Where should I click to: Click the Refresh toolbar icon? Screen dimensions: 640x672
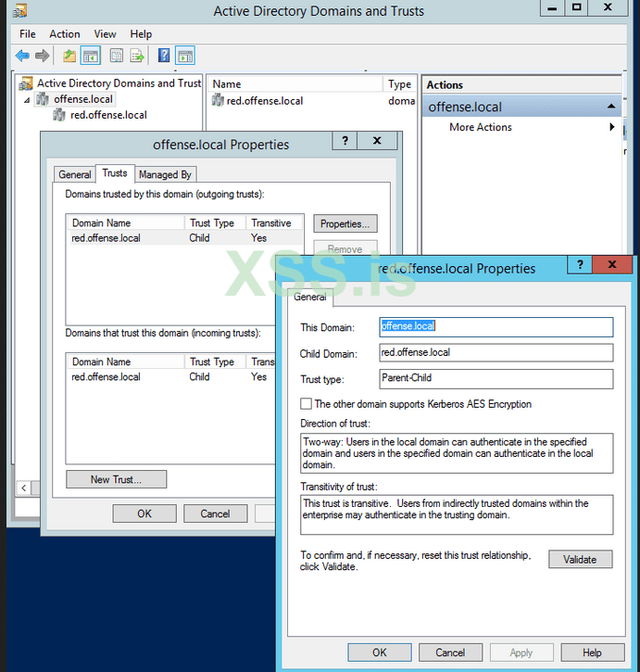[x=117, y=56]
